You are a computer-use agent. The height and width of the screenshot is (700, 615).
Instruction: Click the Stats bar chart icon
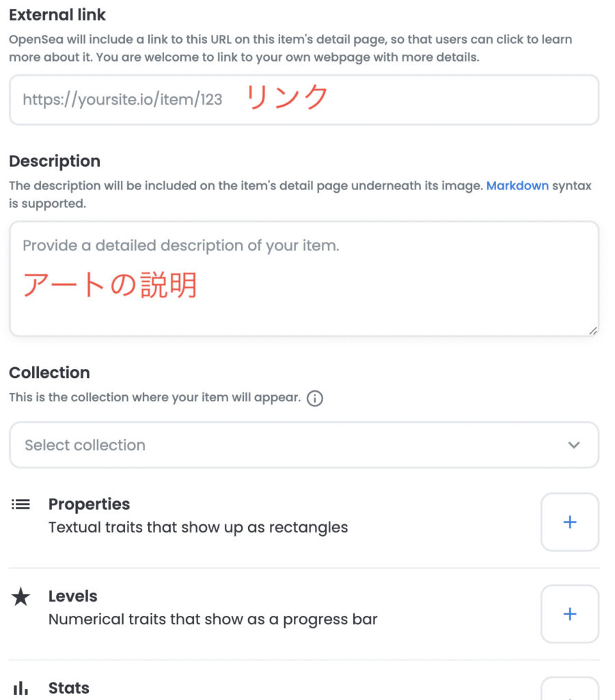[x=21, y=688]
